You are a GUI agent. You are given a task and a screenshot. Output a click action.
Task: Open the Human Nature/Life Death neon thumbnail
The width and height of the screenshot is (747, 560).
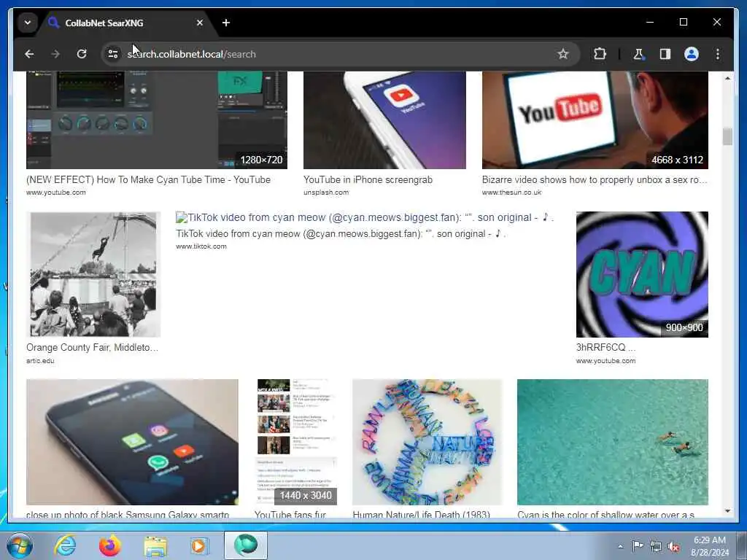point(427,442)
